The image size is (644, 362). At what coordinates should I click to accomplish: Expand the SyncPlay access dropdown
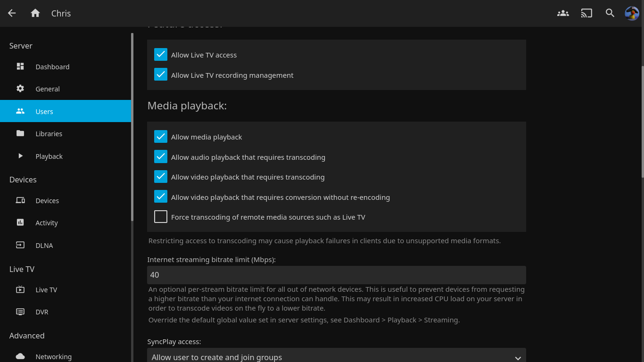336,357
